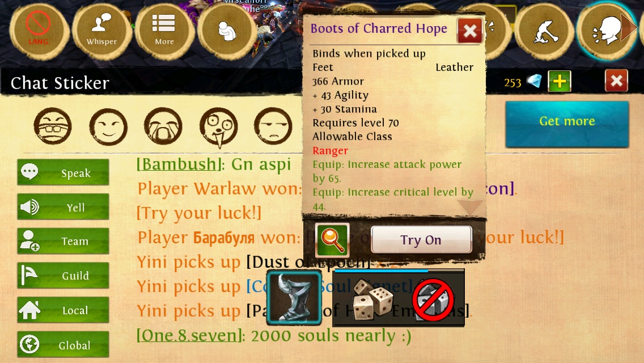Add diamonds with the green plus button
The image size is (644, 363).
click(x=560, y=81)
